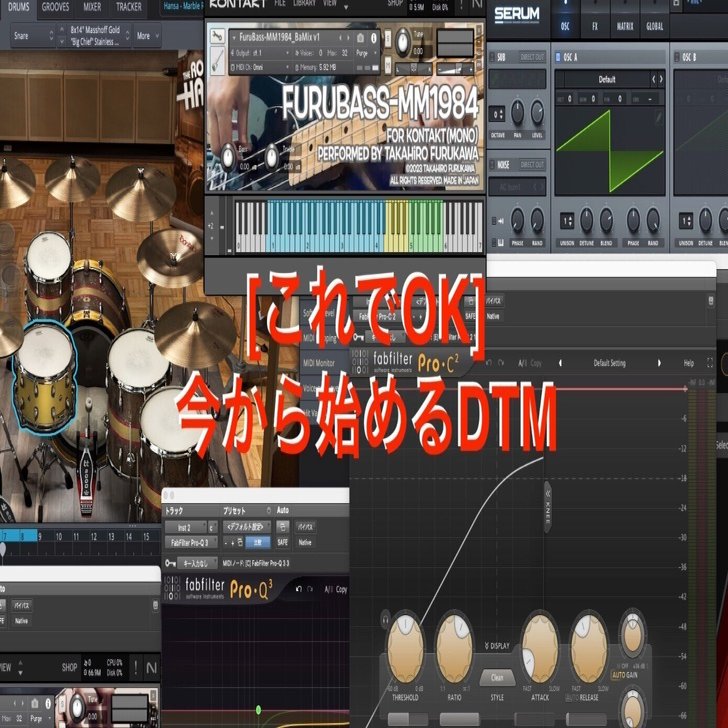The image size is (728, 728).
Task: Click previous wavetable arrow in OSC A
Action: coord(654,79)
